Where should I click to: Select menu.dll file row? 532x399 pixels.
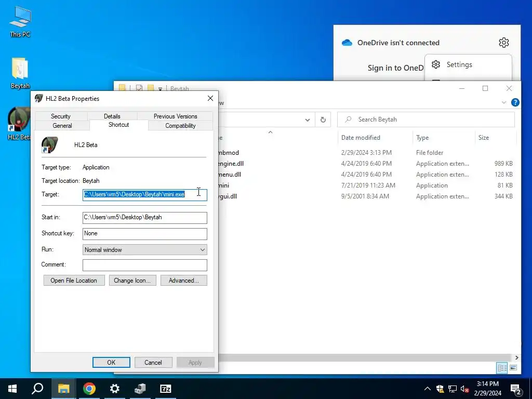[365, 175]
